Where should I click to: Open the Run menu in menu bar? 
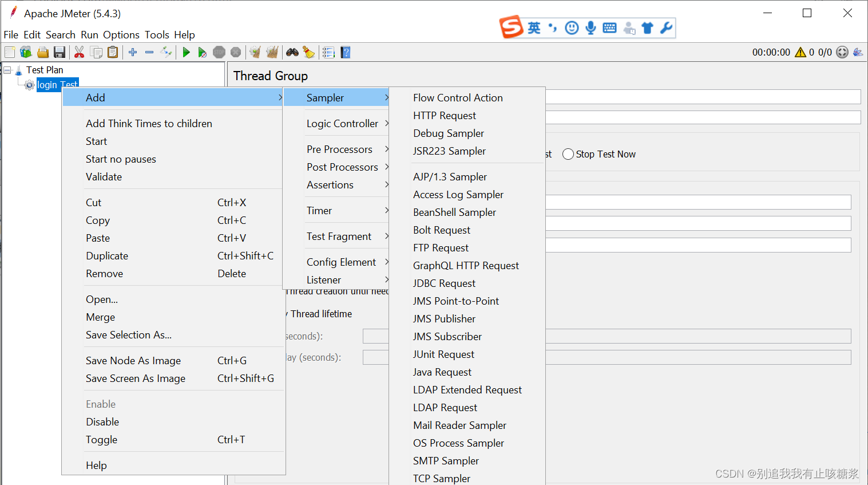click(89, 35)
